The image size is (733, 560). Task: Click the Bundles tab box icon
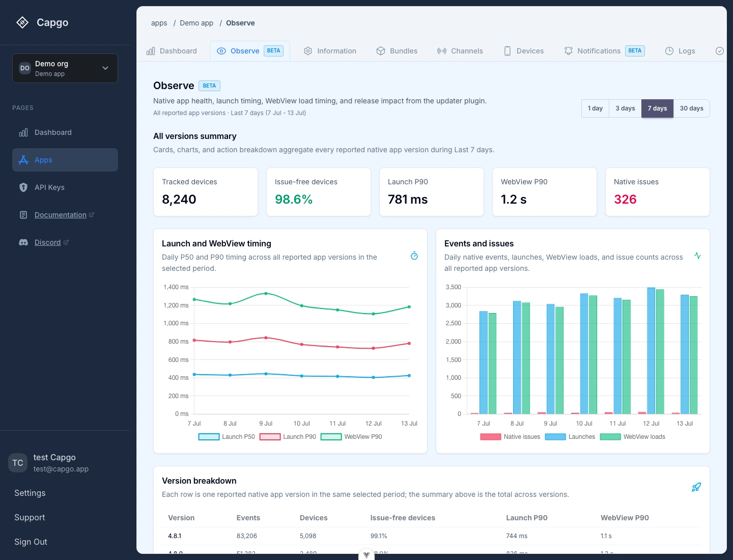click(381, 51)
